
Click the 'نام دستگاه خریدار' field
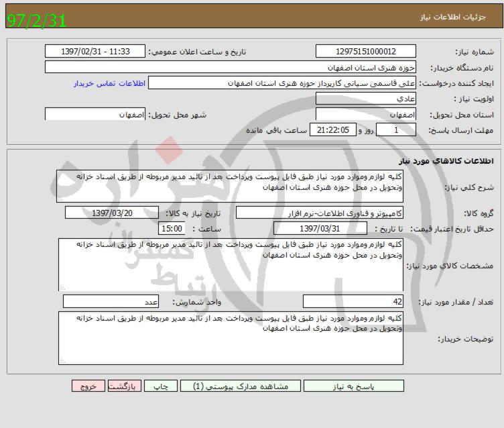click(x=230, y=67)
